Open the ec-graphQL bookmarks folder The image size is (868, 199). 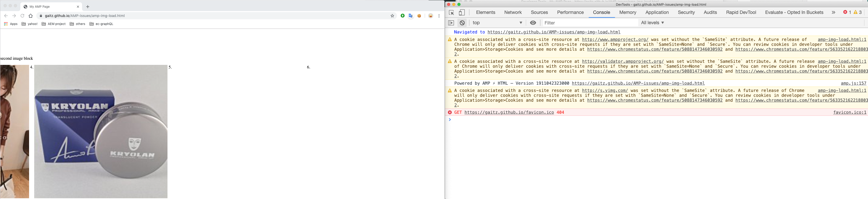(101, 24)
